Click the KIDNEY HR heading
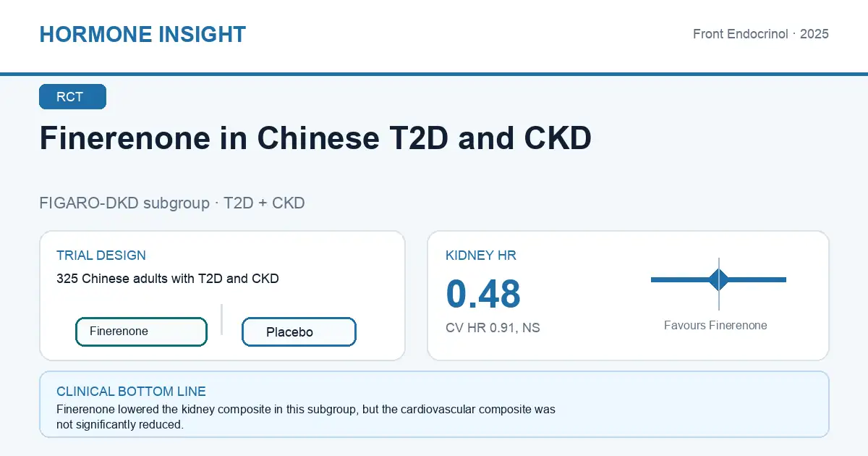 coord(481,256)
